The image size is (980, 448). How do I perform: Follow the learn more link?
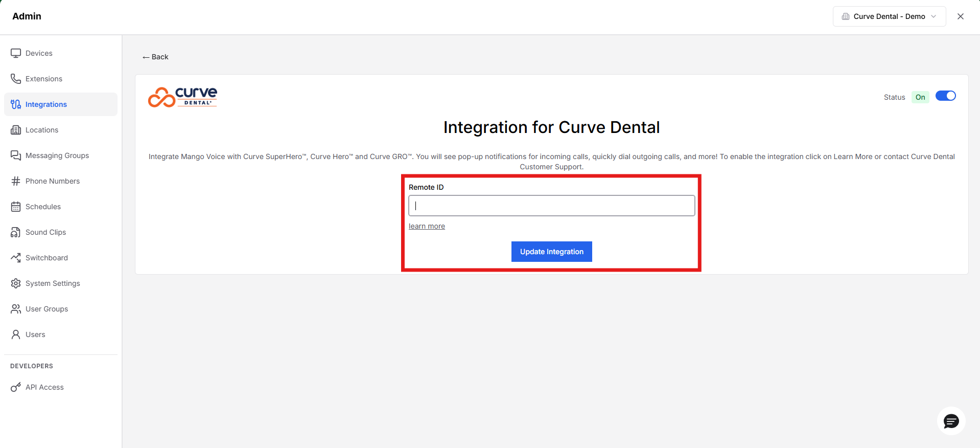(x=427, y=226)
